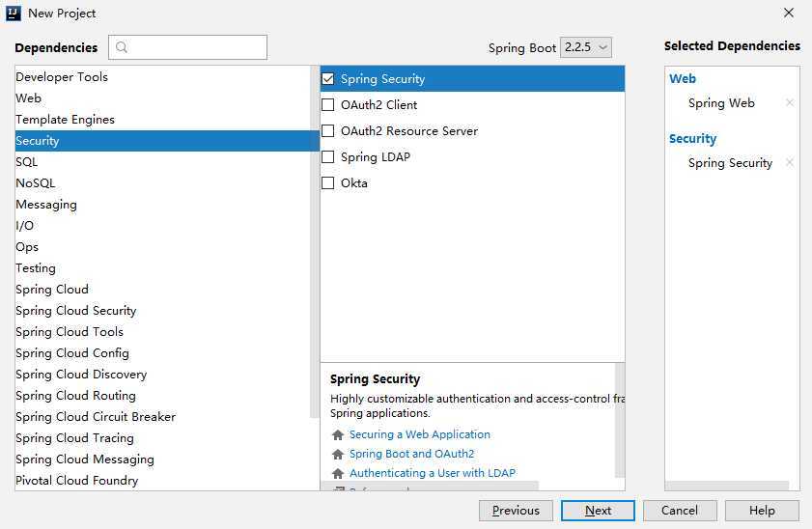Click home icon beside Spring Boot and OAuth2

338,454
